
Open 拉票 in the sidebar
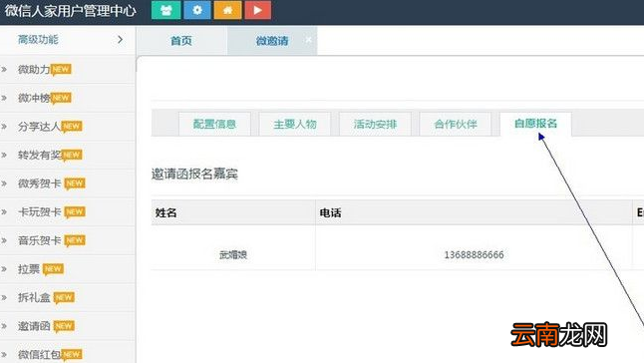click(x=29, y=269)
